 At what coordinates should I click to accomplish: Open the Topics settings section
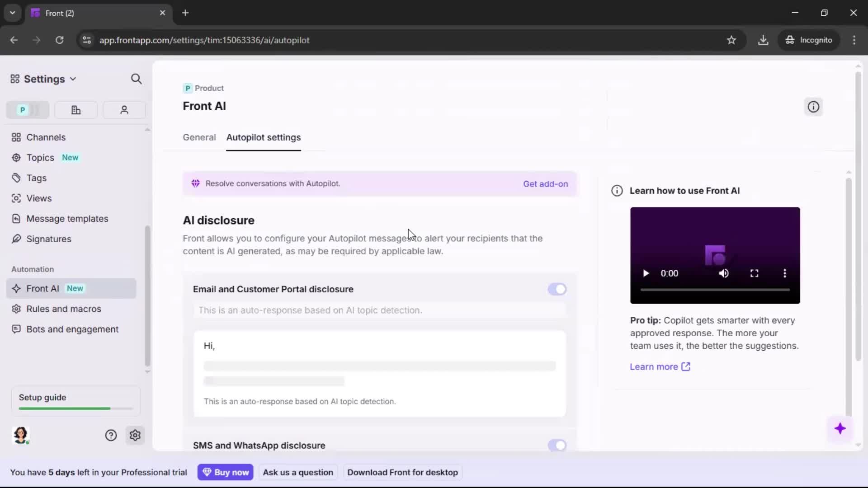point(39,158)
